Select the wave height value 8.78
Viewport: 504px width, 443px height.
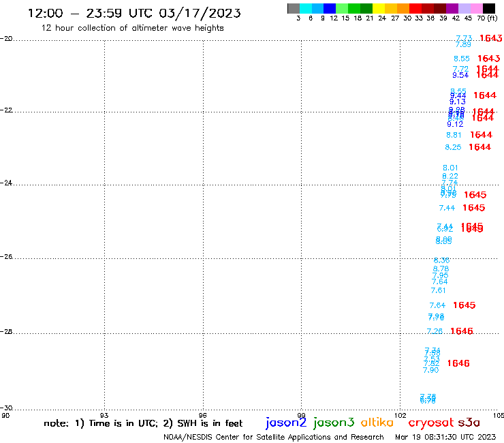click(441, 269)
